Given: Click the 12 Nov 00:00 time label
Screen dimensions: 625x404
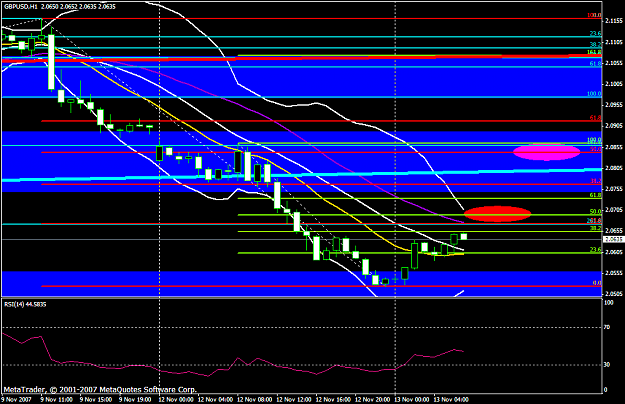Looking at the screenshot, I should pos(176,399).
